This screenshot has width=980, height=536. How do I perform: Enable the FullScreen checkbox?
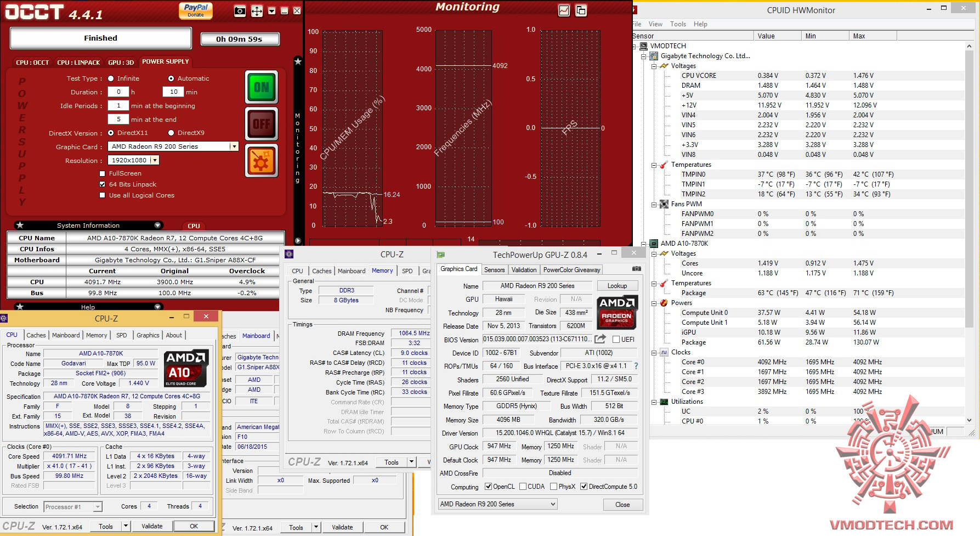tap(102, 173)
